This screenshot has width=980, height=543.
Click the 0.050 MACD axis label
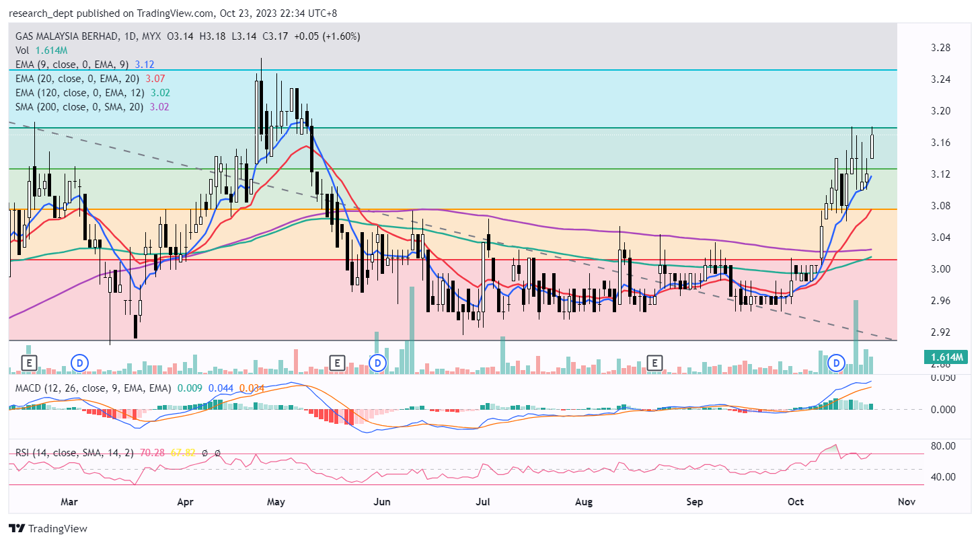(x=942, y=378)
